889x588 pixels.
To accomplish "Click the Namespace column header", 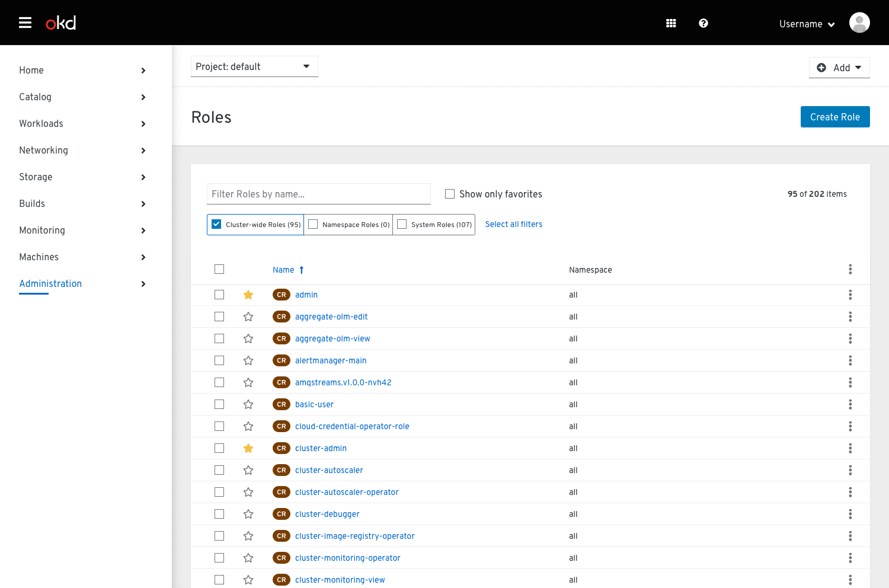I will pyautogui.click(x=590, y=270).
